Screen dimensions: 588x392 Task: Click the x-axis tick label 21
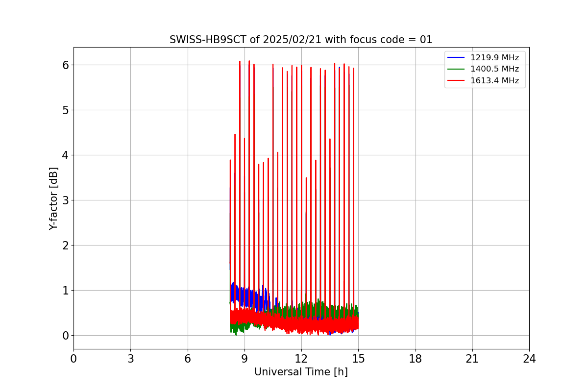472,359
